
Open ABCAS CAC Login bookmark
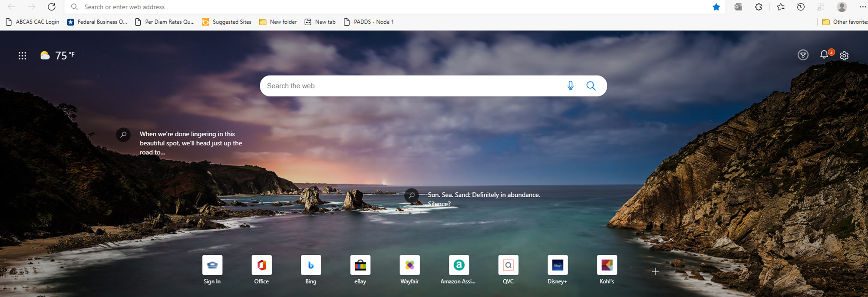(x=33, y=22)
